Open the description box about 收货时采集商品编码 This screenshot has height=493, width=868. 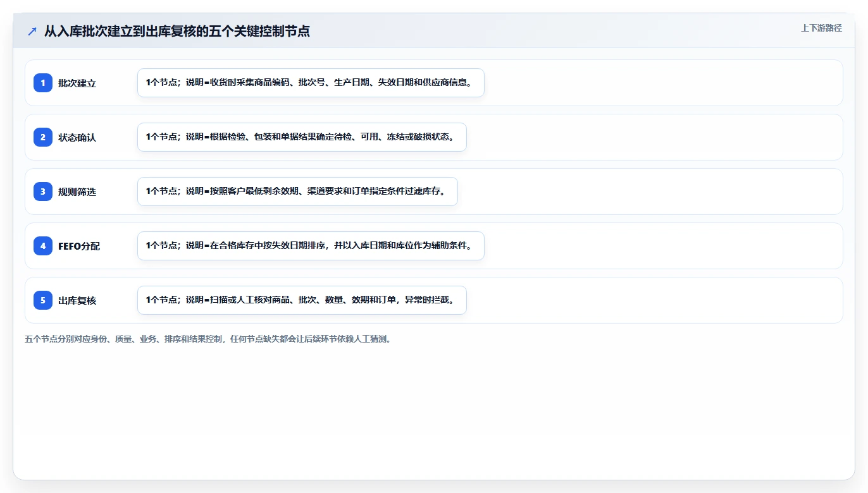[x=311, y=83]
